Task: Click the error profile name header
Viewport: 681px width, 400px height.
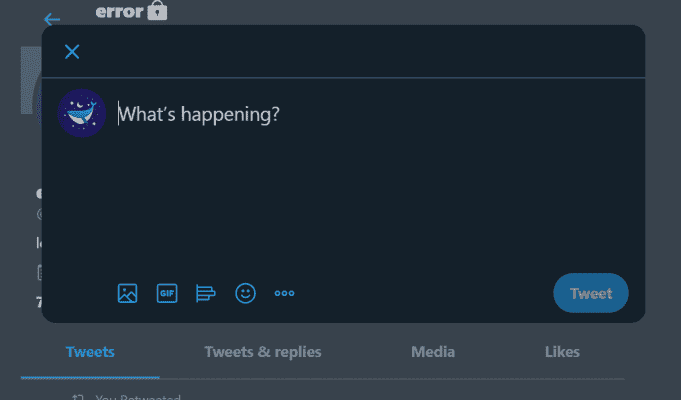Action: [119, 12]
